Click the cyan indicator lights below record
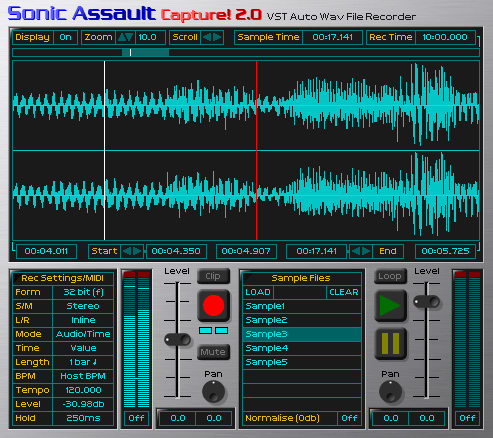Image resolution: width=493 pixels, height=438 pixels. [213, 331]
